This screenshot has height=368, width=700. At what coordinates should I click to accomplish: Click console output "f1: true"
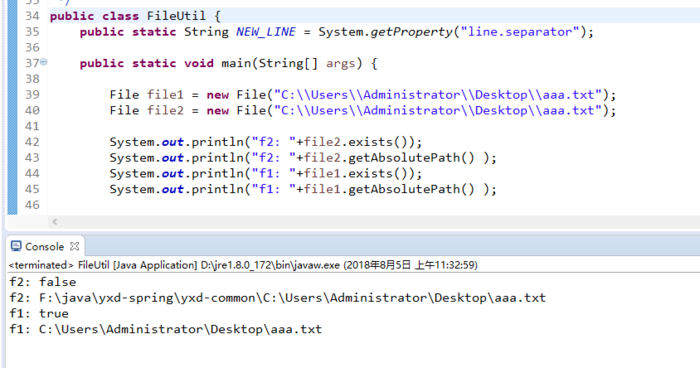pyautogui.click(x=39, y=314)
